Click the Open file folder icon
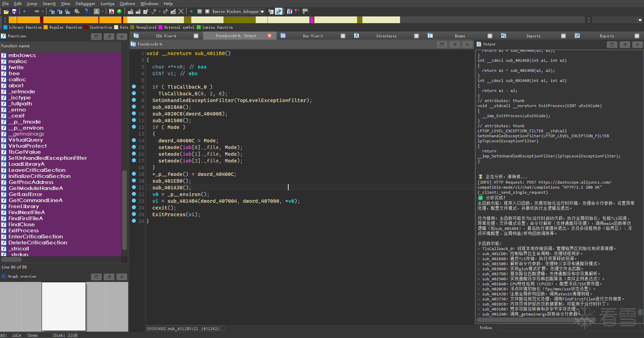644x338 pixels. [x=6, y=11]
